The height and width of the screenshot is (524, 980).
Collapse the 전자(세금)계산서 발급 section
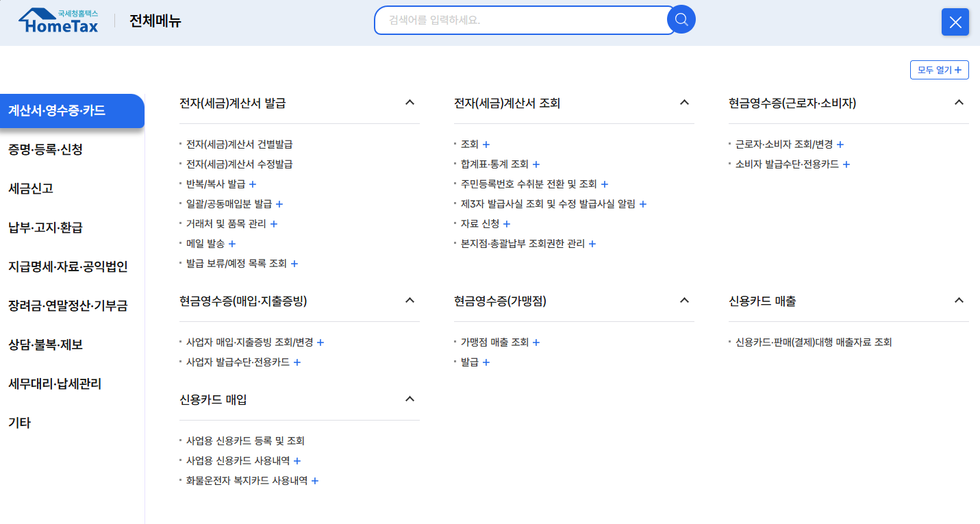click(x=410, y=102)
